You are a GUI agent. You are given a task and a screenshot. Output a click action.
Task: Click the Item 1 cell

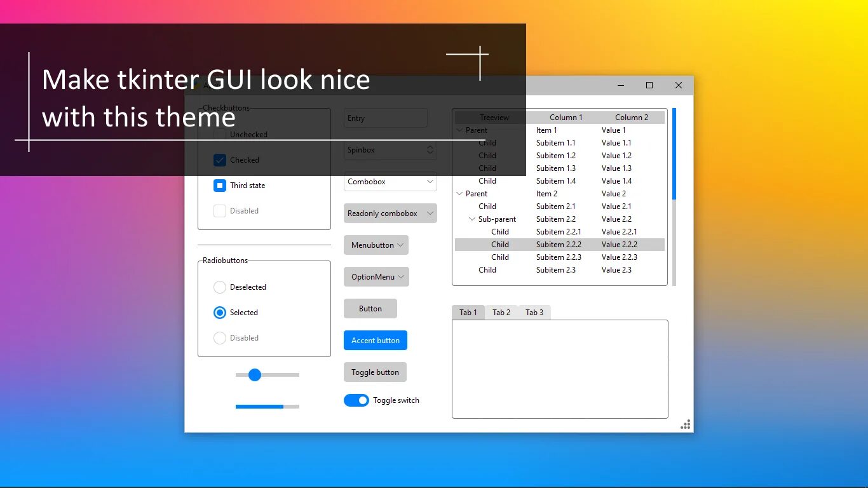click(x=546, y=130)
